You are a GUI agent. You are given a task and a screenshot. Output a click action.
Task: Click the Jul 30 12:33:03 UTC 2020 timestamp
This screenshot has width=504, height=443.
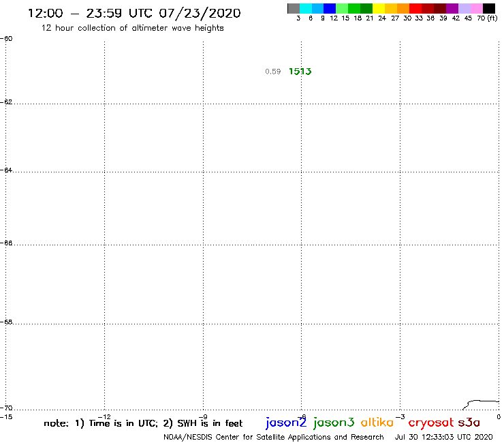[443, 438]
